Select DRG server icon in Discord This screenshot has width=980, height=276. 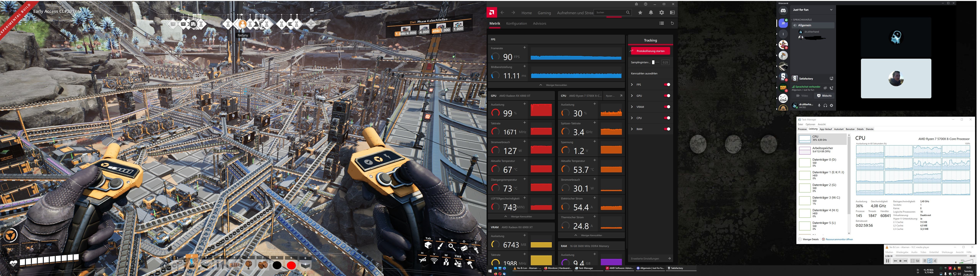point(783,88)
